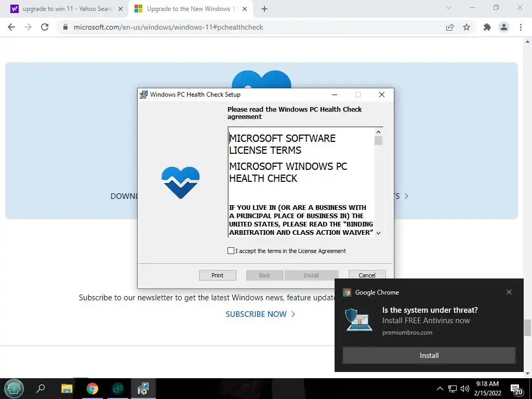Click the Cancel button in setup dialog

click(367, 275)
